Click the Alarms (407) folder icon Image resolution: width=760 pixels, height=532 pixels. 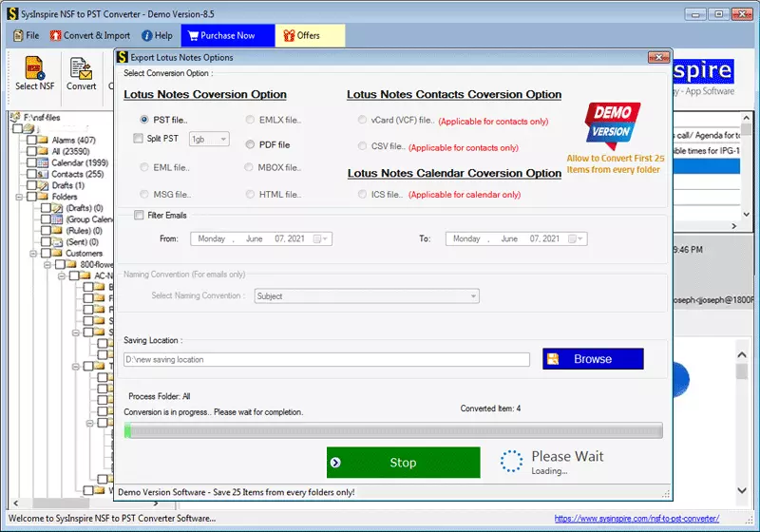click(x=43, y=140)
